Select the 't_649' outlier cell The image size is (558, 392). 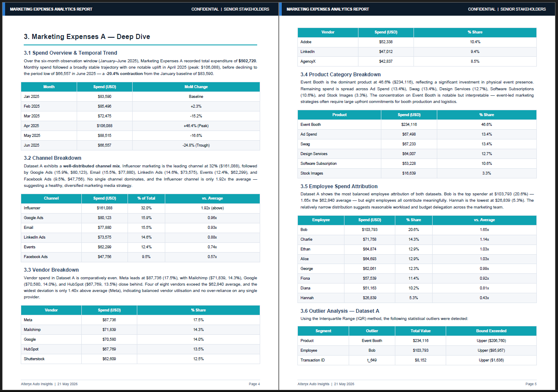(372, 360)
